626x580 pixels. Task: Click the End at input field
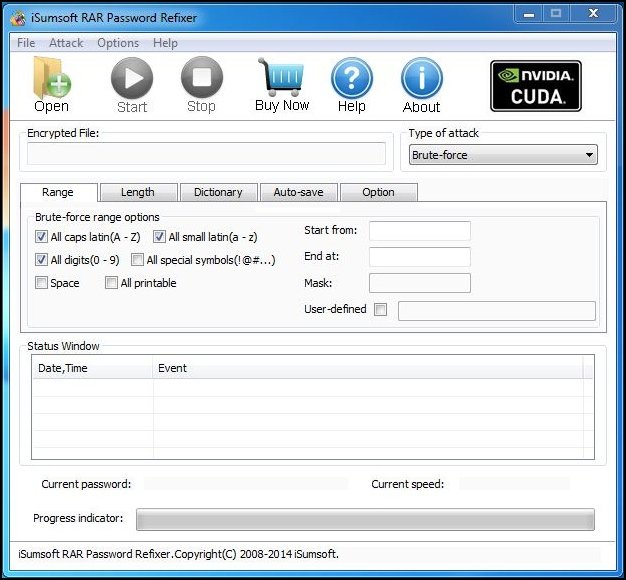coord(420,257)
